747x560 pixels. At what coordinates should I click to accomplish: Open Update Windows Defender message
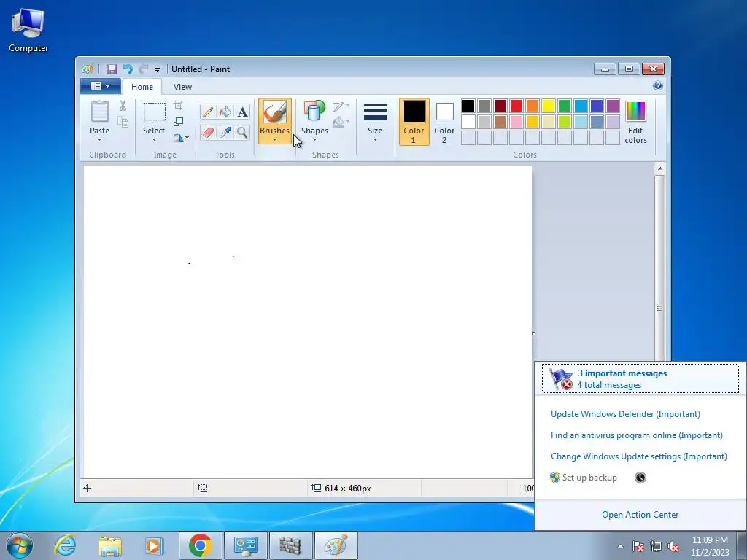pos(625,414)
